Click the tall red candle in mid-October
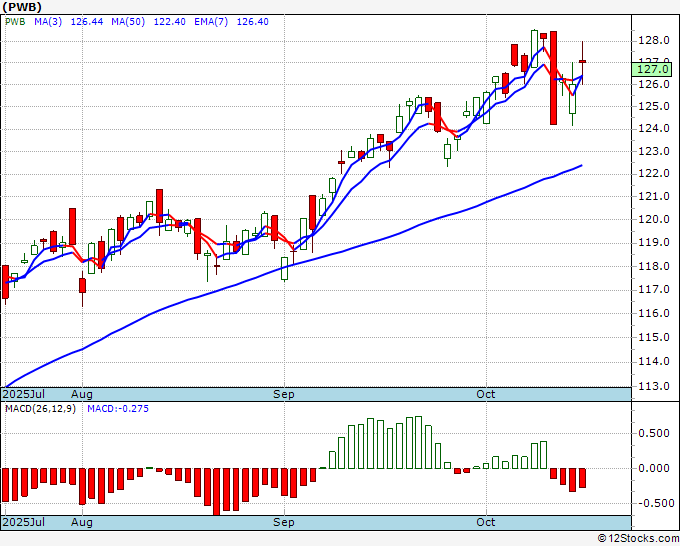 (x=553, y=78)
